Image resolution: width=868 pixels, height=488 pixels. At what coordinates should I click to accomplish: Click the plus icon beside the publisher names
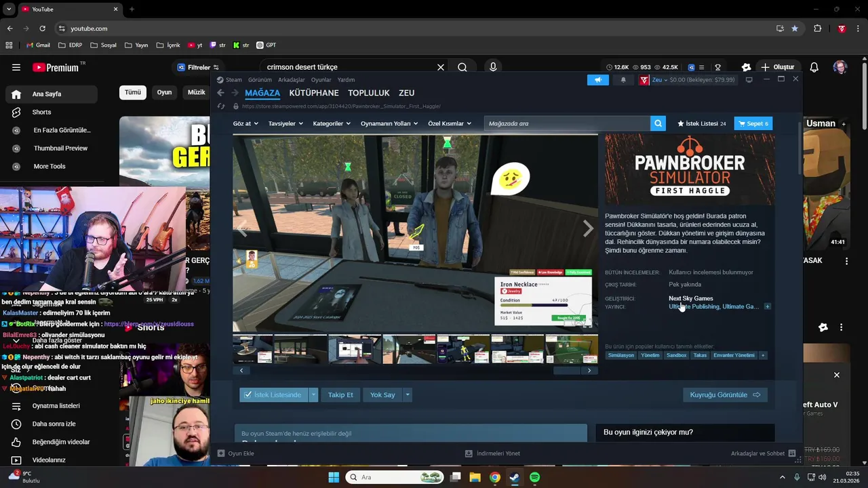(x=768, y=306)
